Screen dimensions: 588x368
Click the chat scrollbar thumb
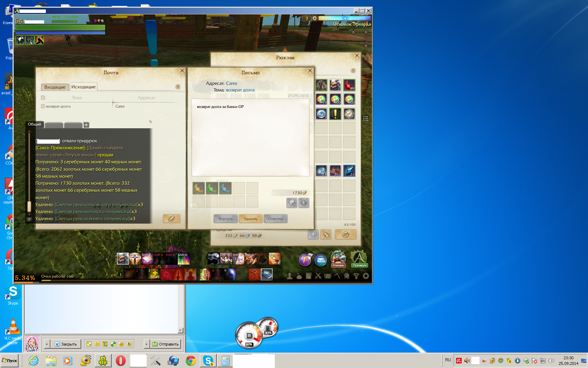click(29, 206)
